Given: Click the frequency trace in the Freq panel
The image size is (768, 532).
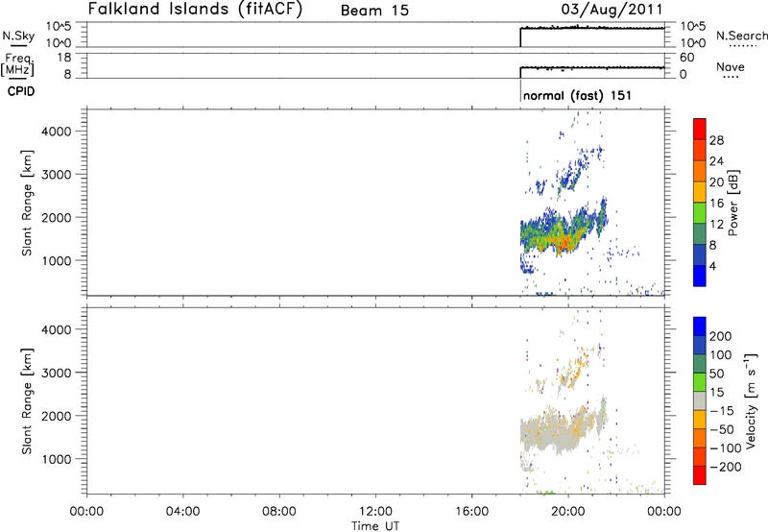Looking at the screenshot, I should click(x=592, y=67).
